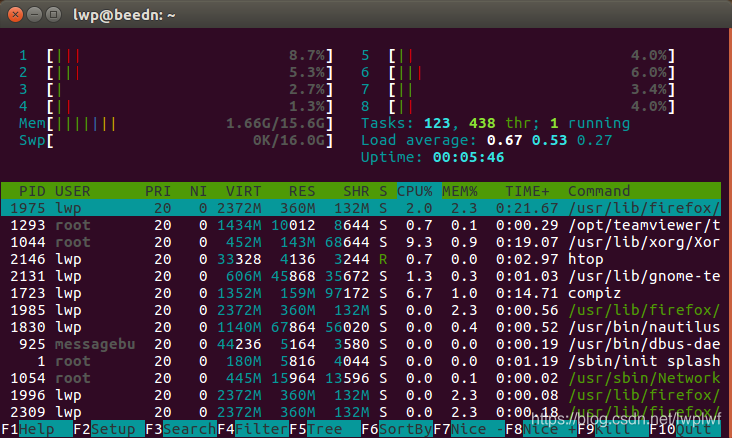Activate the F4 Filter option
The height and width of the screenshot is (438, 732).
click(x=253, y=429)
